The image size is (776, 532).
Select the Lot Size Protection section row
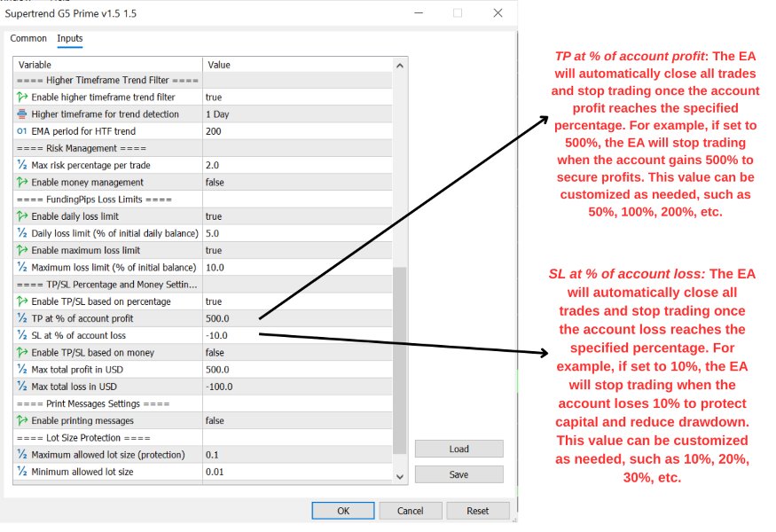[x=203, y=438]
